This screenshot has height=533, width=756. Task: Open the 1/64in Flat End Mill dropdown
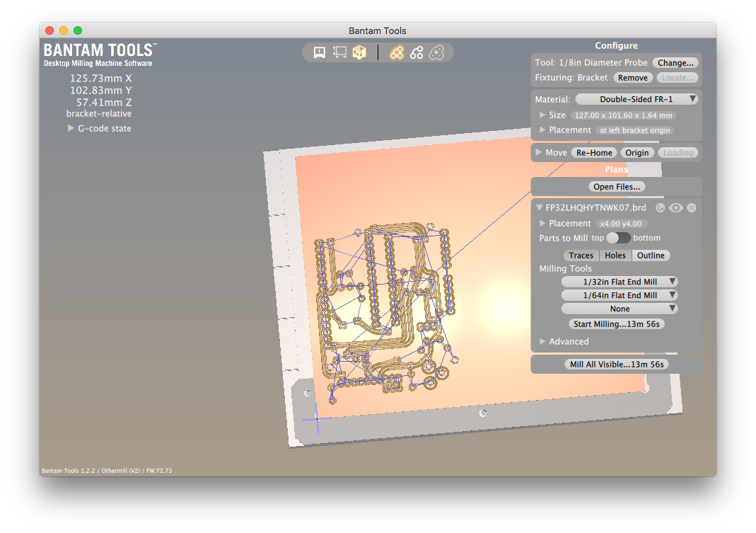tap(620, 295)
